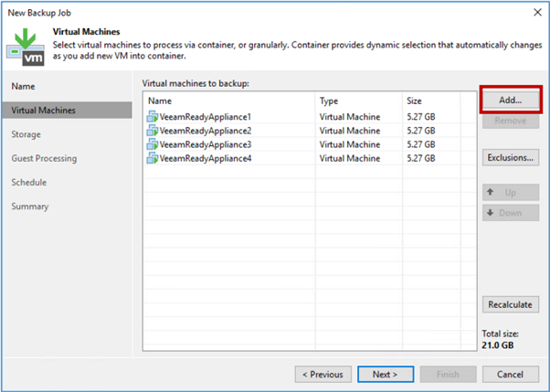Click Virtual Machine type of VeeamReadyAppliance1

[x=350, y=117]
